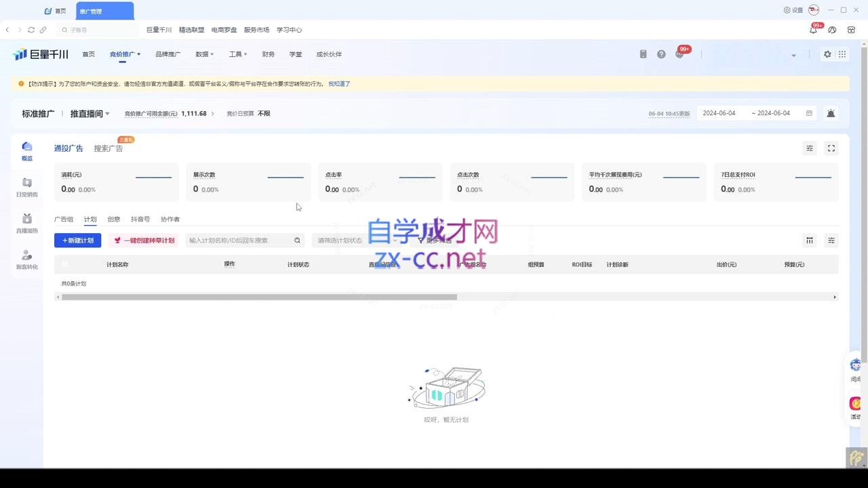This screenshot has height=488, width=868.
Task: Open the 竞价推广 menu dropdown
Action: point(125,54)
